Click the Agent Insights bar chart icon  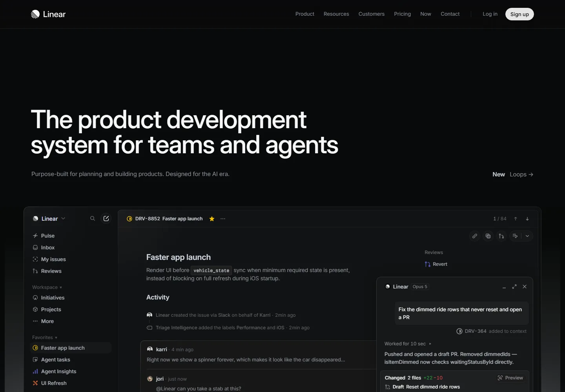35,371
